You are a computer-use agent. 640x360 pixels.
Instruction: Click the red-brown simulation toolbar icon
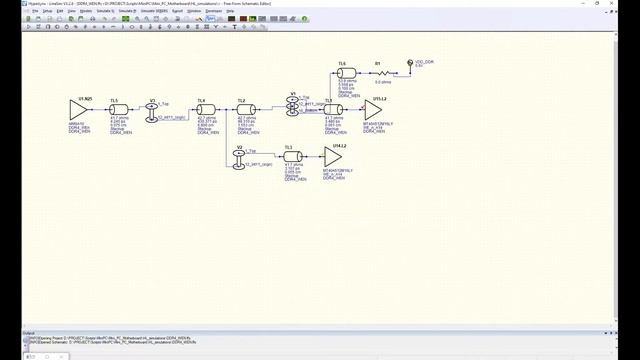[243, 19]
